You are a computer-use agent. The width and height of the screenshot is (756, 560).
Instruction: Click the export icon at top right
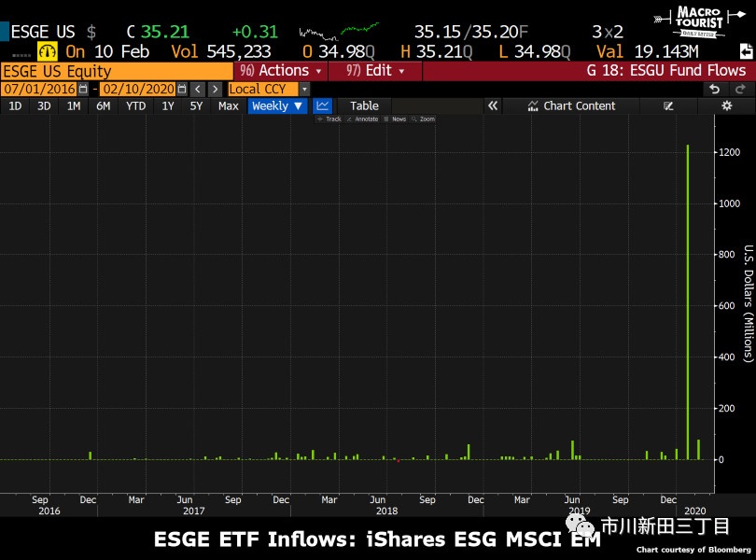point(746,51)
